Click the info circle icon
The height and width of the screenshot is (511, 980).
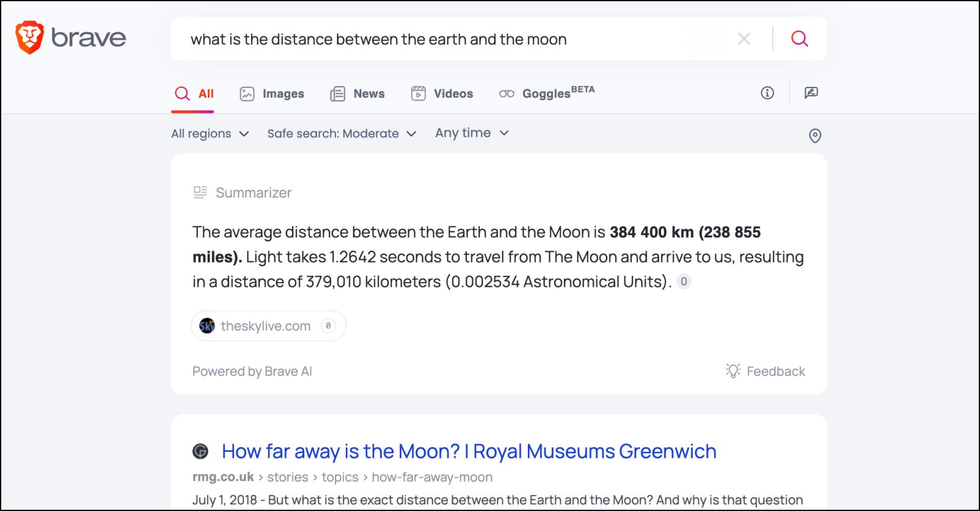coord(767,93)
